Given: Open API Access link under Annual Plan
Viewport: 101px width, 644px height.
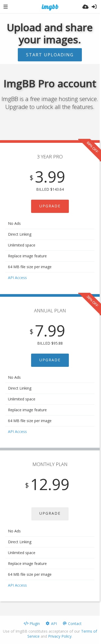Looking at the screenshot, I should 17,432.
